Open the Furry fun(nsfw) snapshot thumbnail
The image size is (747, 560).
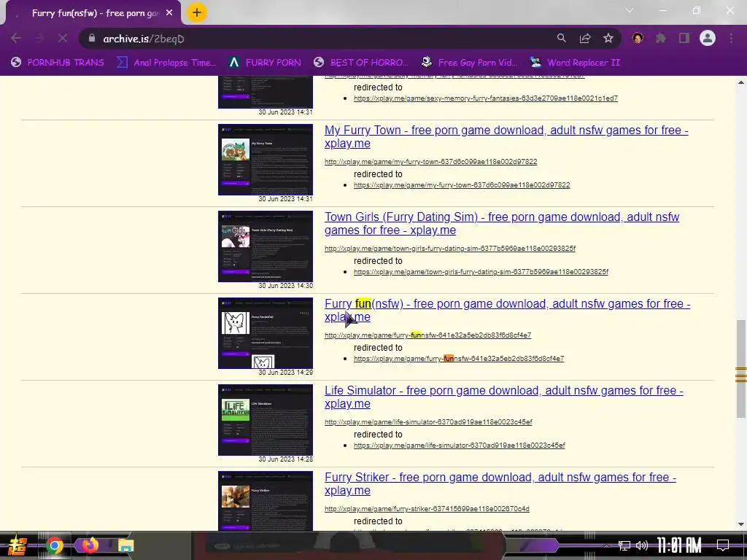coord(266,332)
